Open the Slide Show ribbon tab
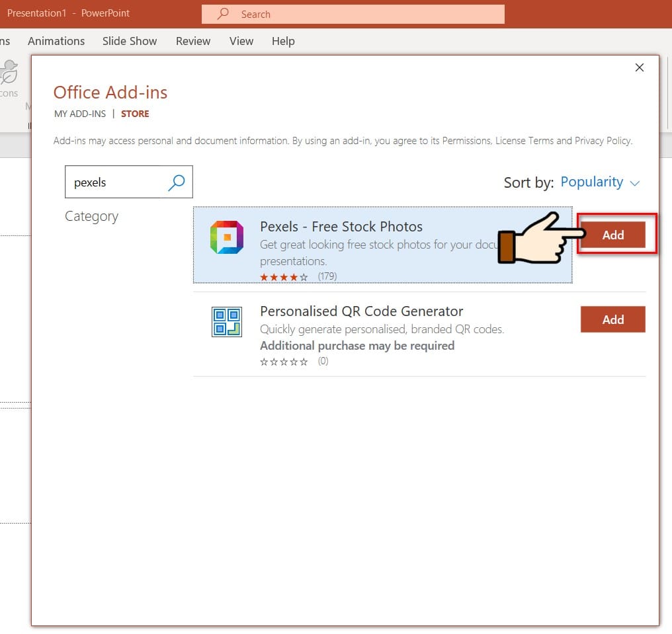This screenshot has width=672, height=634. 130,41
